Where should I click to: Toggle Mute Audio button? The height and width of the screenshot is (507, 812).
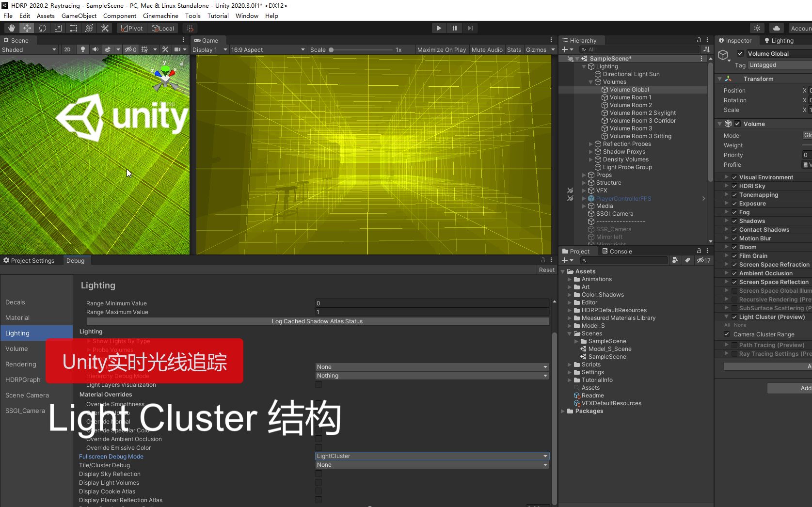tap(487, 49)
